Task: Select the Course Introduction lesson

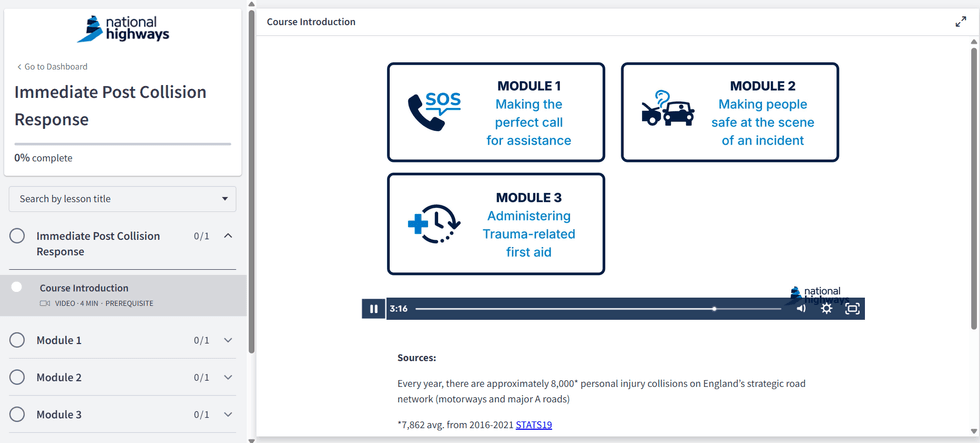Action: [x=84, y=288]
